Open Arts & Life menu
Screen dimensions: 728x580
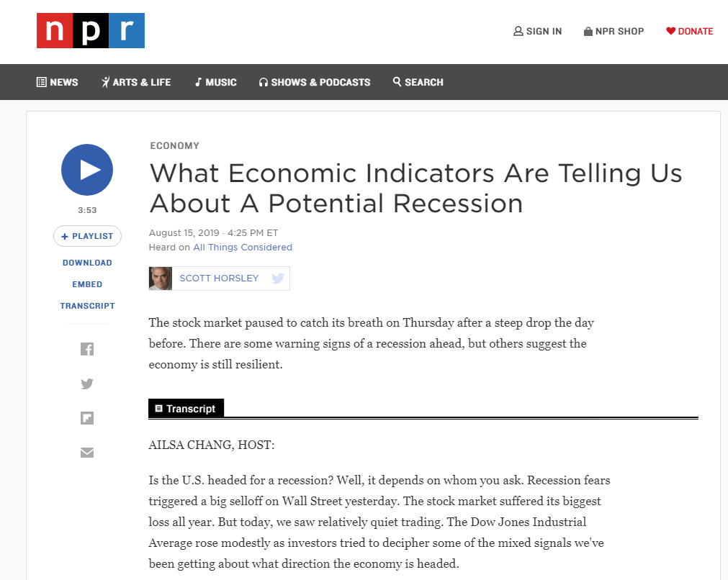point(136,82)
